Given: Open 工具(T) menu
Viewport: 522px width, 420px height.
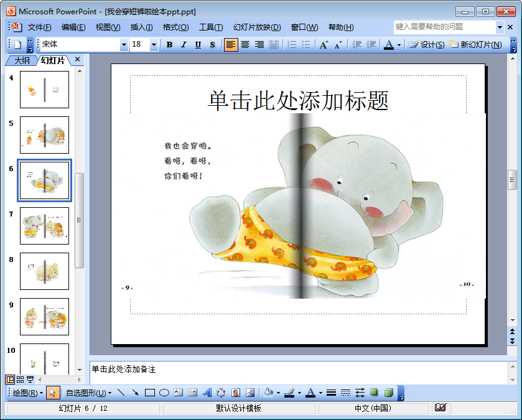Looking at the screenshot, I should pyautogui.click(x=211, y=27).
